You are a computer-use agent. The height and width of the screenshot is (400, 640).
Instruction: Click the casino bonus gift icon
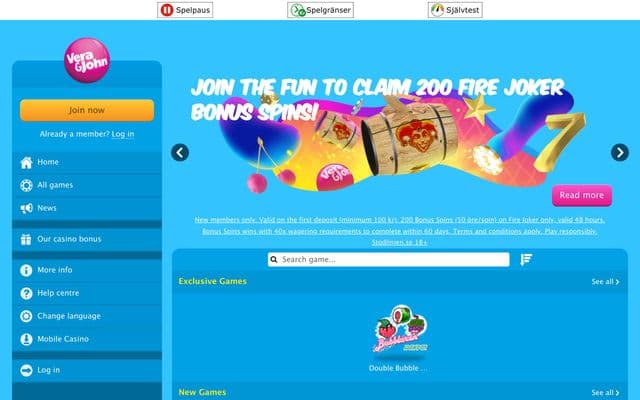click(26, 240)
